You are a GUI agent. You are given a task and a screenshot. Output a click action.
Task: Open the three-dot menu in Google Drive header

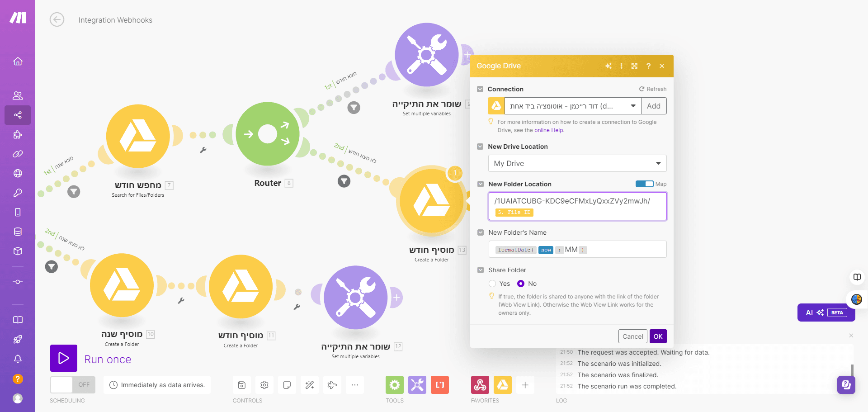(x=621, y=66)
